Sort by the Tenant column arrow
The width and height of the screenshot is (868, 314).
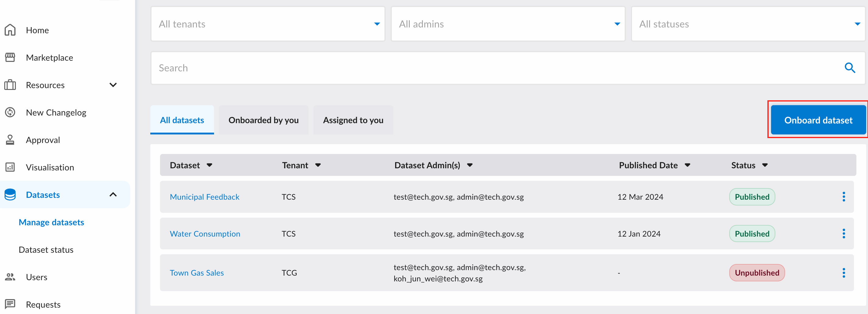point(318,165)
